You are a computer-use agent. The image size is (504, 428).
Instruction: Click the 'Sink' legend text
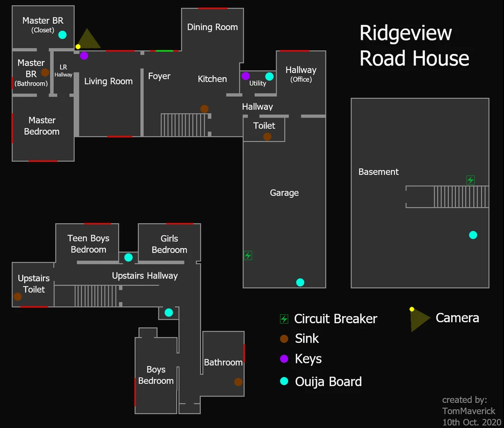[307, 338]
